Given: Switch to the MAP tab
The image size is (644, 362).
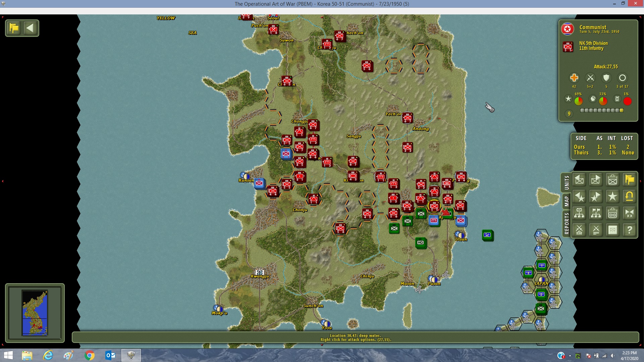Looking at the screenshot, I should [567, 201].
